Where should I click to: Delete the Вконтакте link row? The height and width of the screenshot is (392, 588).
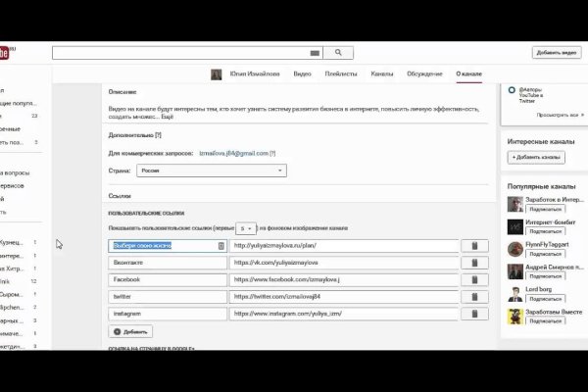coord(474,264)
